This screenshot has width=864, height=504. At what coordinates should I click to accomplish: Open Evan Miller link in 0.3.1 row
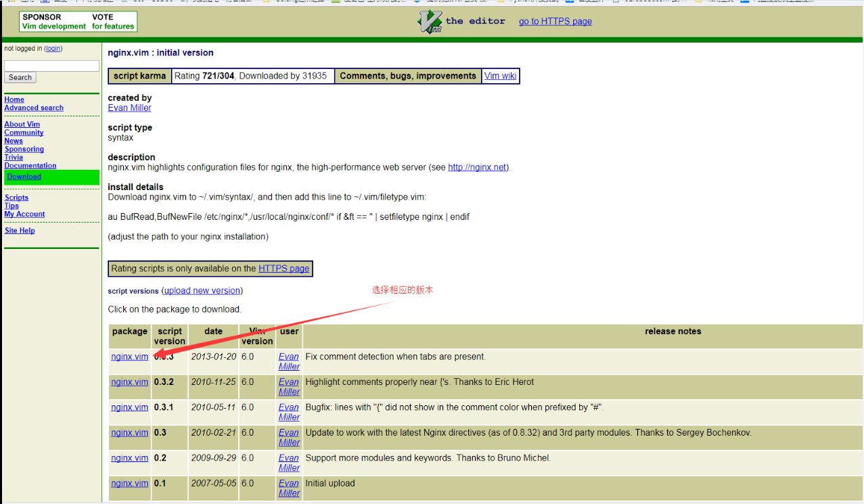pyautogui.click(x=289, y=412)
